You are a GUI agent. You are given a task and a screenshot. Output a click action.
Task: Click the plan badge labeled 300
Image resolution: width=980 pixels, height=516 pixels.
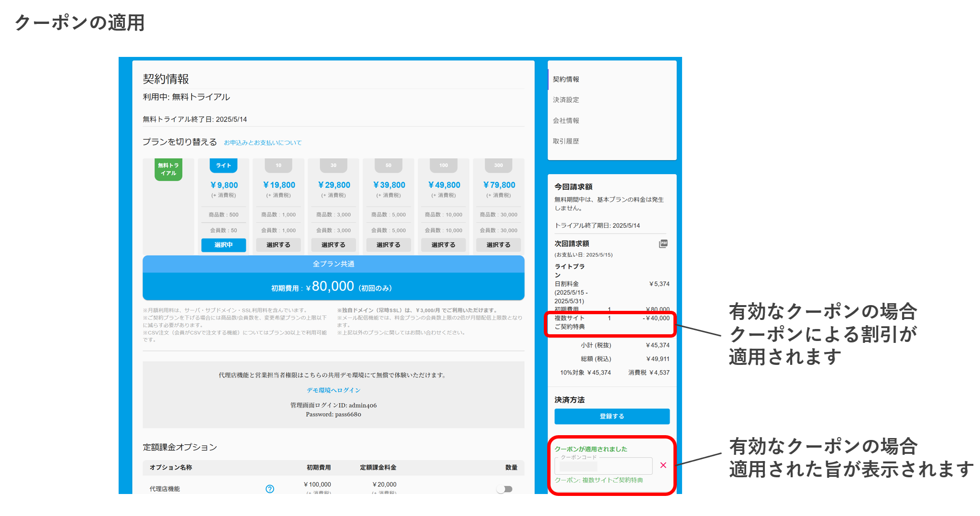pyautogui.click(x=498, y=165)
